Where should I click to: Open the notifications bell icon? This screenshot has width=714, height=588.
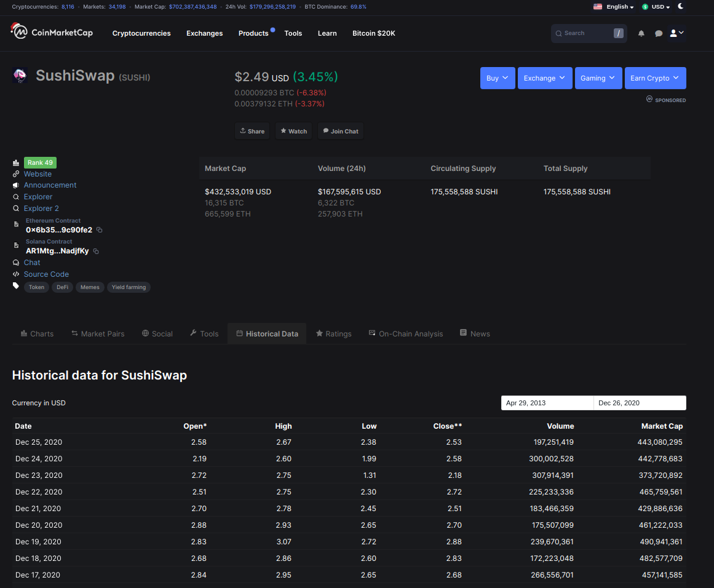(641, 33)
